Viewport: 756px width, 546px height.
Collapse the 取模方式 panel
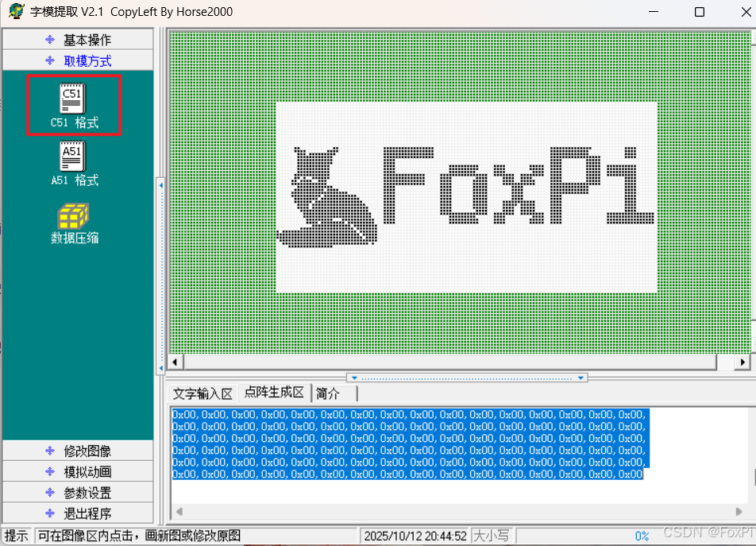point(78,60)
